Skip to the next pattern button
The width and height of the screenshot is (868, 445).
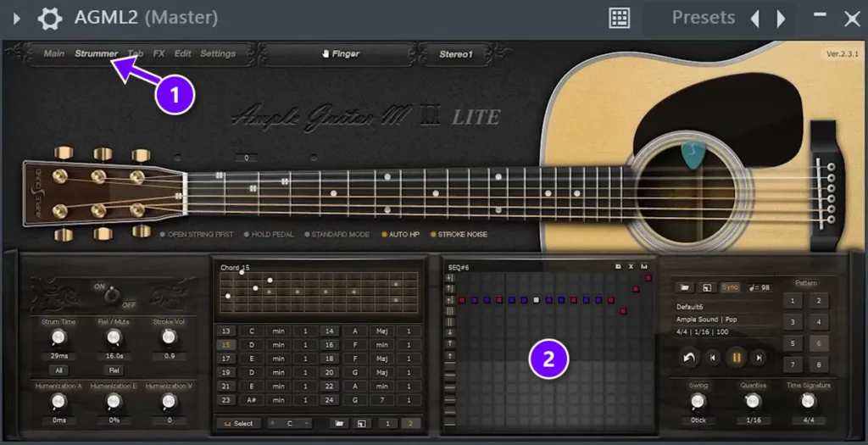[x=759, y=358]
